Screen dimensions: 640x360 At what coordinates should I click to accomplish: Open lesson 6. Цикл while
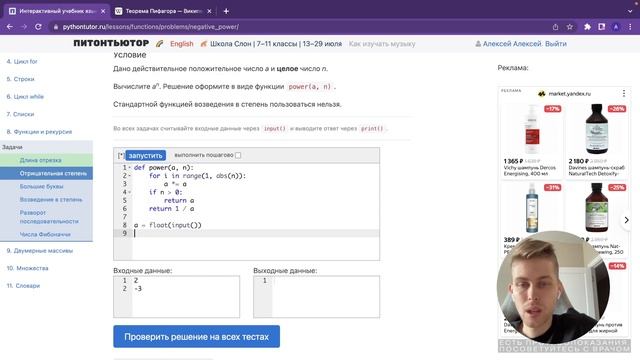[x=25, y=96]
